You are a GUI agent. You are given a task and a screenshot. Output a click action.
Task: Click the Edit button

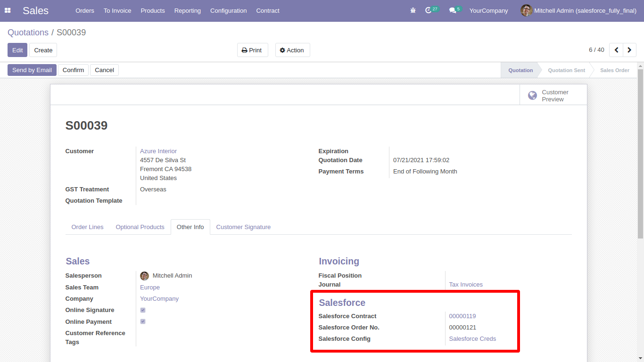point(17,50)
